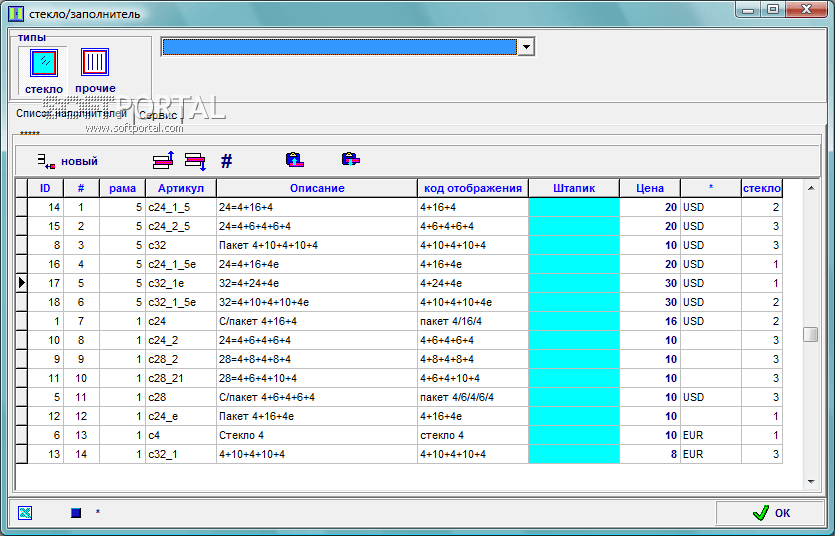Add a new filler with новый
This screenshot has height=536, width=835.
pyautogui.click(x=68, y=161)
